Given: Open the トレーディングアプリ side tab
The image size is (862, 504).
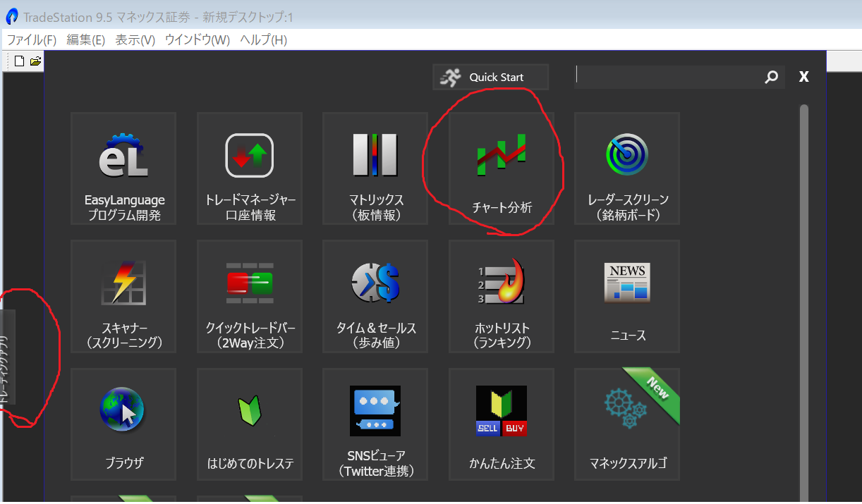Looking at the screenshot, I should (x=7, y=357).
